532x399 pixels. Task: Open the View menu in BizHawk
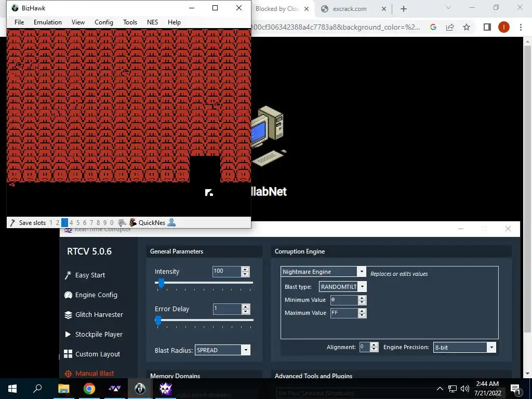78,22
